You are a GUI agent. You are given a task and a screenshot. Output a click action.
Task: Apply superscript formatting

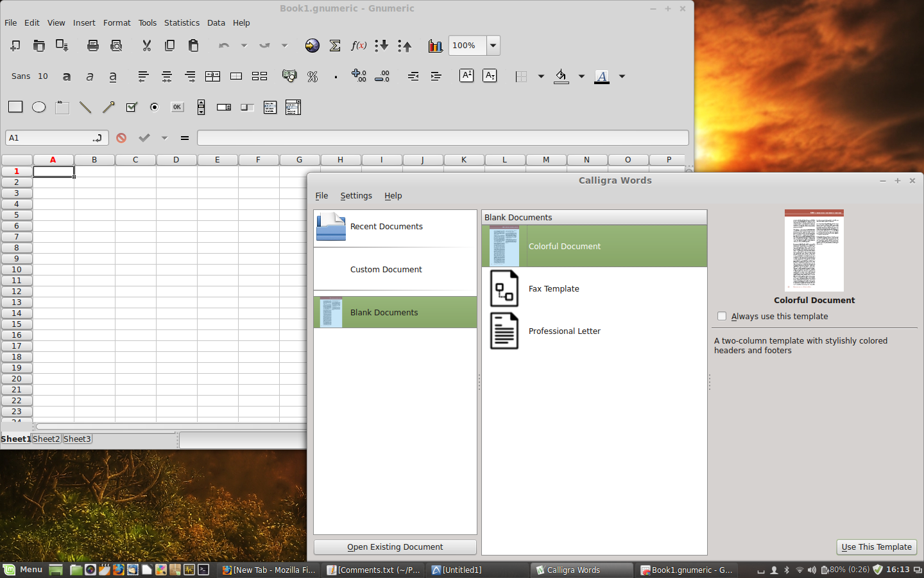466,76
